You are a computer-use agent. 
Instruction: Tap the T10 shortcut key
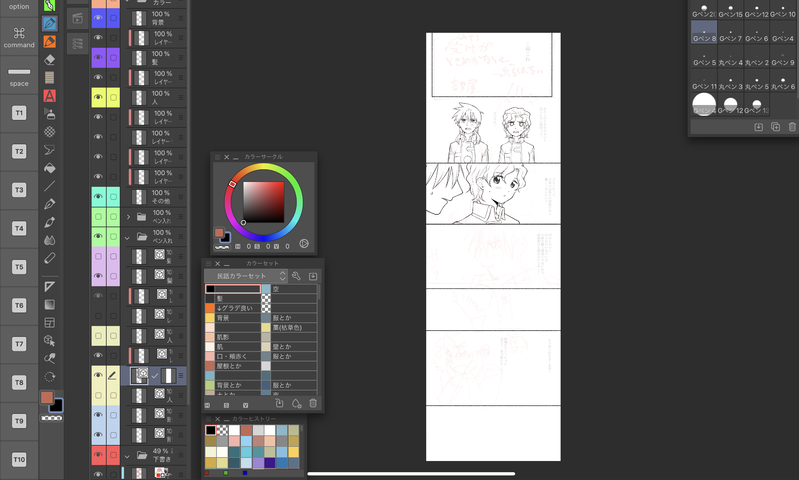19,459
